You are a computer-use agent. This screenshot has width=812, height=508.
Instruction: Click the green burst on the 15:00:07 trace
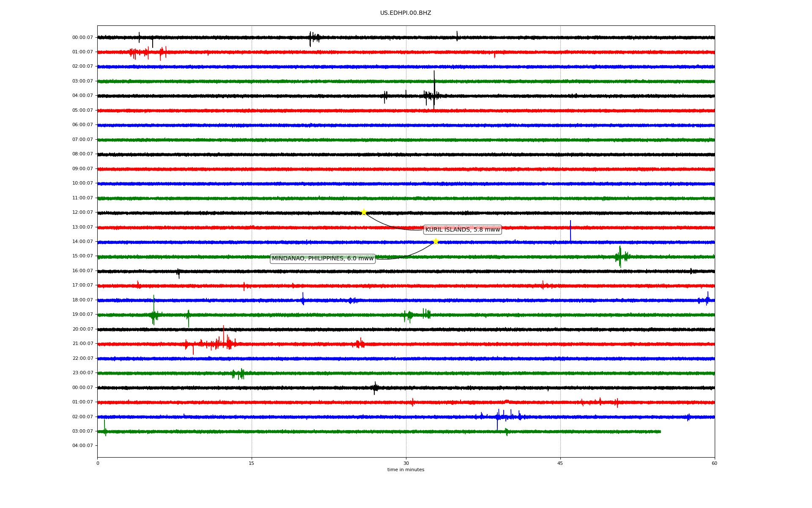[620, 257]
